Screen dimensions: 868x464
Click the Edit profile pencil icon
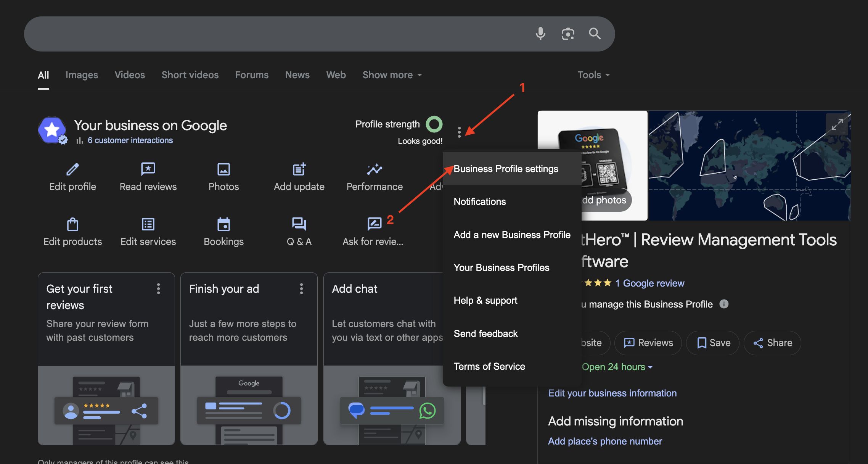[x=72, y=169]
